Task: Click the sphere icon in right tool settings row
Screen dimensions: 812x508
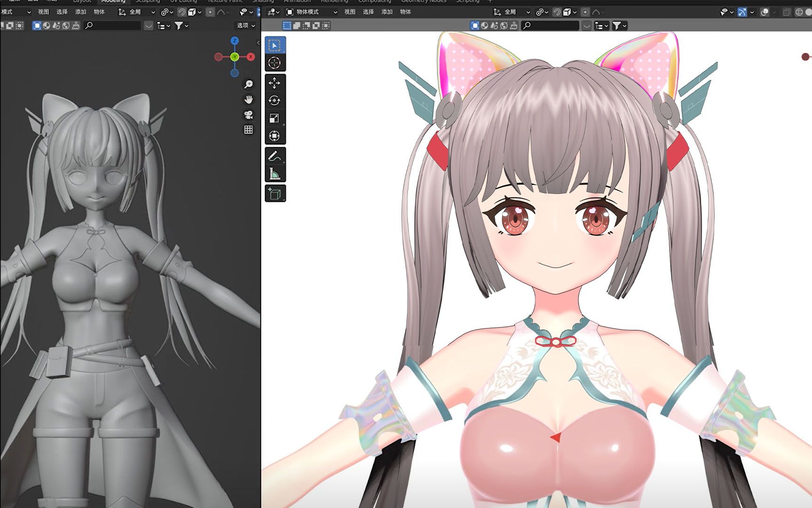Action: (484, 25)
